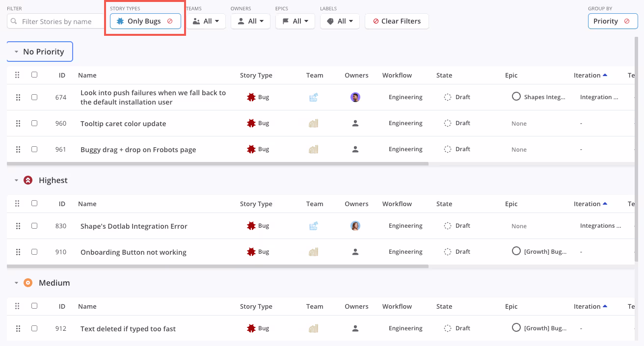Click Bug icon in Tooltip caret row
The height and width of the screenshot is (346, 644).
[x=251, y=123]
